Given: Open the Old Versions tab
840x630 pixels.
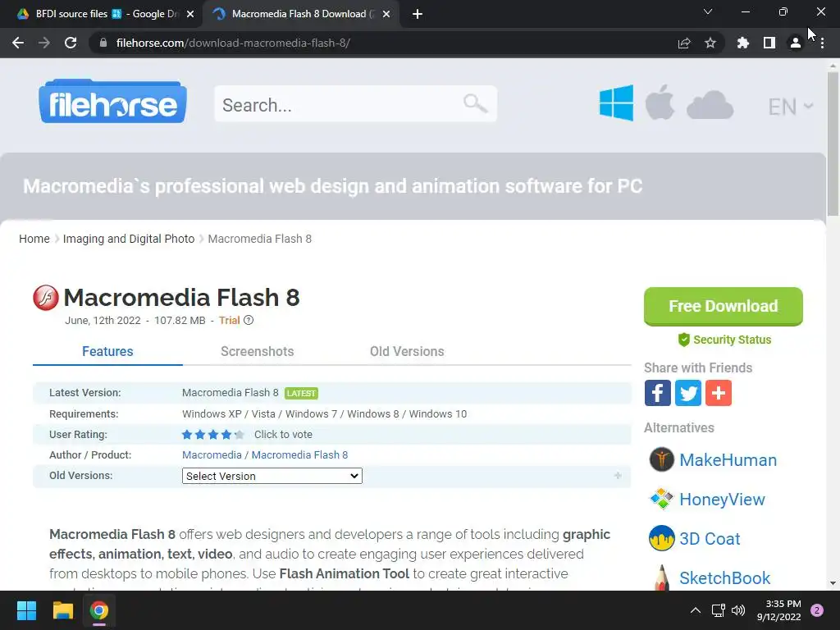Looking at the screenshot, I should tap(407, 351).
